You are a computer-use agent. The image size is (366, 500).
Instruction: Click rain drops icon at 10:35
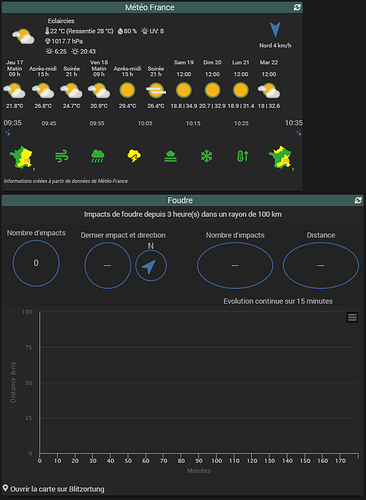(x=299, y=133)
